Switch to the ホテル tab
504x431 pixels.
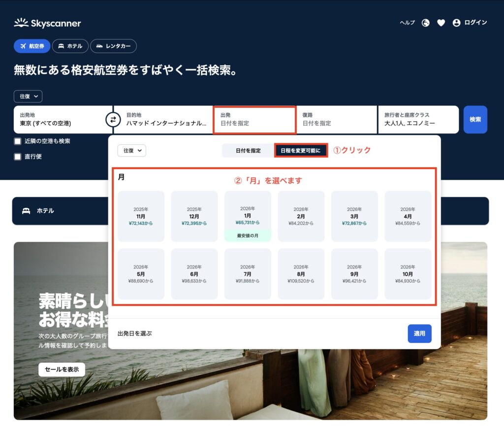pyautogui.click(x=70, y=46)
